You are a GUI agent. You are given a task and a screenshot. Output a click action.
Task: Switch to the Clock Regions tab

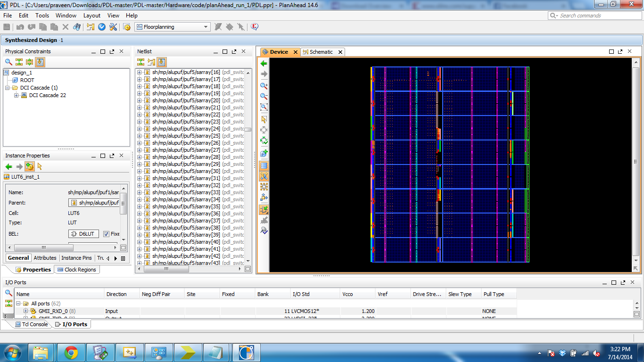[76, 270]
